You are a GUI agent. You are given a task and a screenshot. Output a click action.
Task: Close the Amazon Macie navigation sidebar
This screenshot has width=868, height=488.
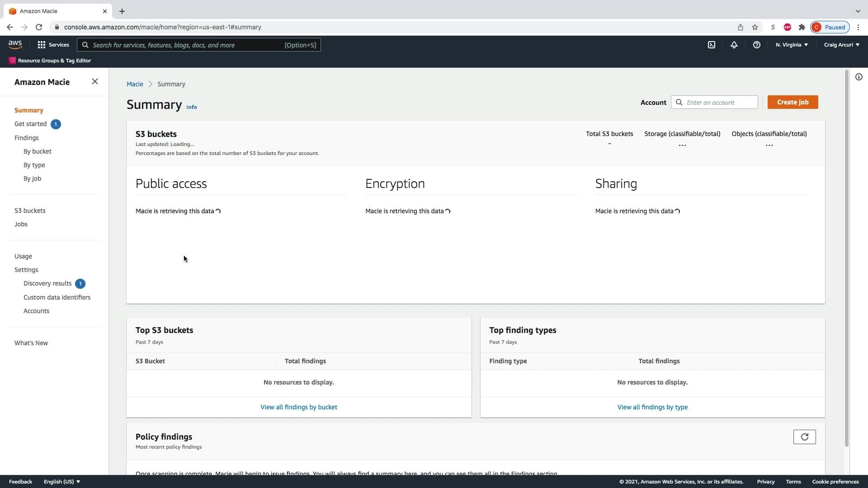pos(94,82)
